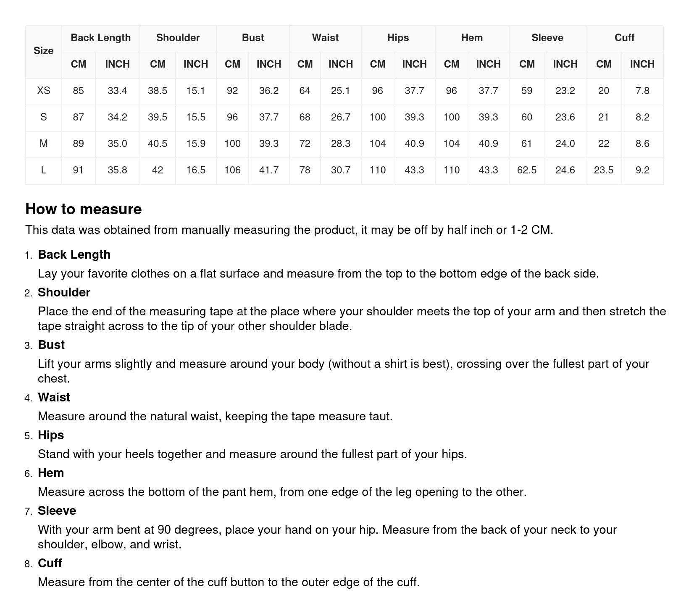
Task: Click the M size row label
Action: [44, 144]
